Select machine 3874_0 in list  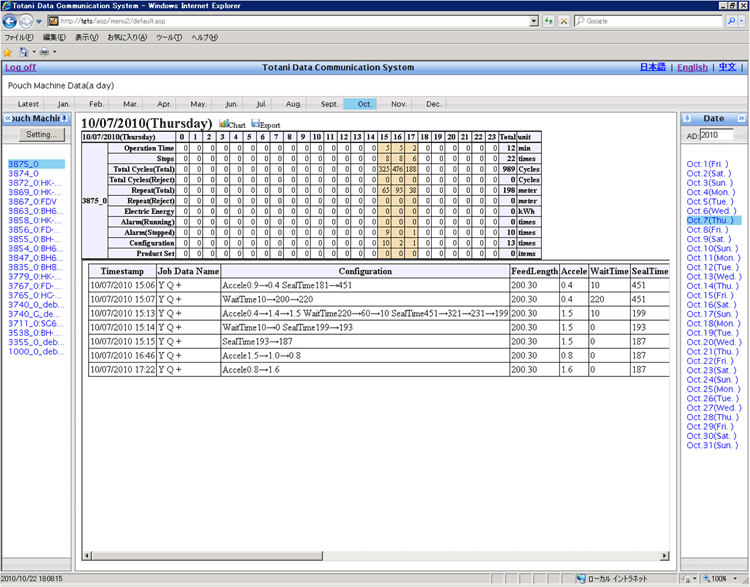pos(23,173)
